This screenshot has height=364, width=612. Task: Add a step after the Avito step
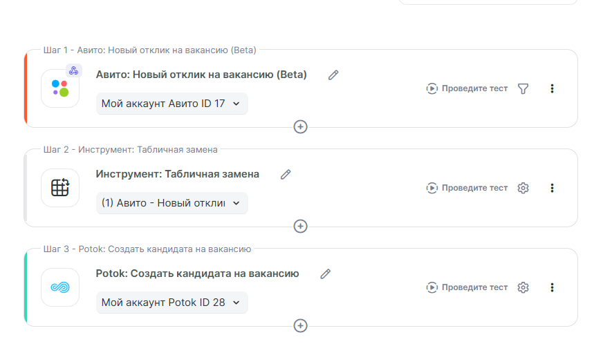[x=301, y=127]
